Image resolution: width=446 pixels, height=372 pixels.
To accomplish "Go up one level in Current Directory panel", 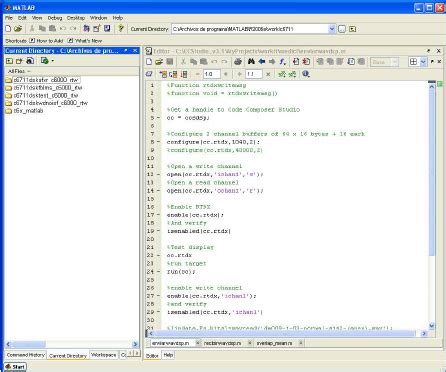I will 9,61.
